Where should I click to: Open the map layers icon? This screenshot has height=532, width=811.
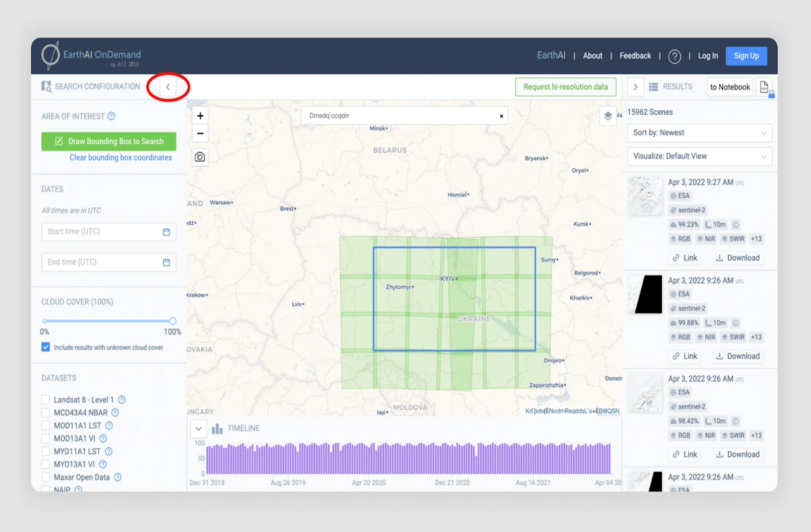[608, 116]
